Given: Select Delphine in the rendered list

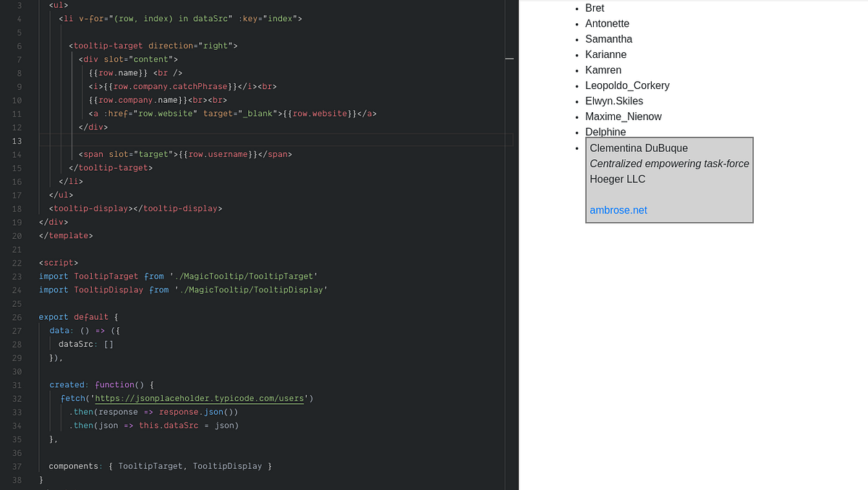Looking at the screenshot, I should (605, 132).
